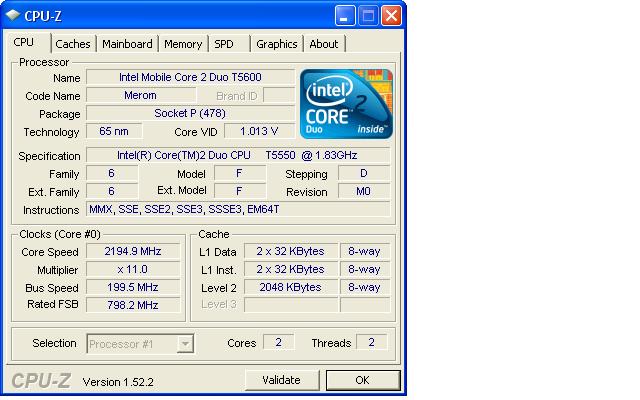Click the Family value field

pyautogui.click(x=112, y=173)
